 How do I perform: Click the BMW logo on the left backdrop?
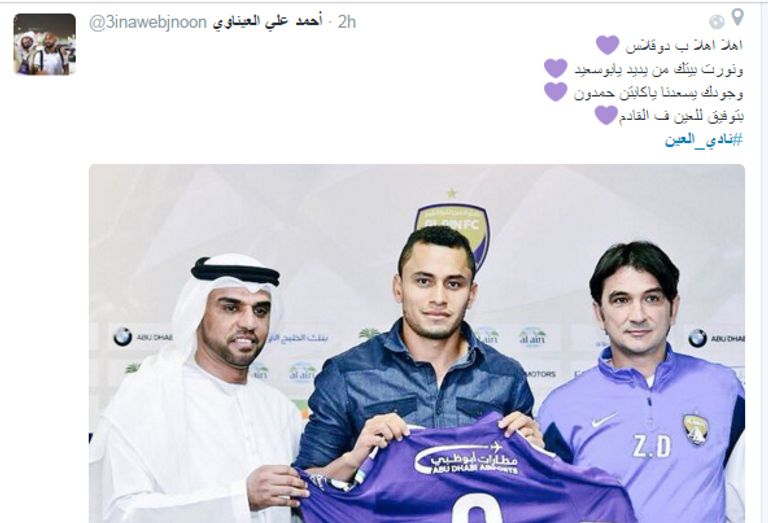[x=122, y=337]
